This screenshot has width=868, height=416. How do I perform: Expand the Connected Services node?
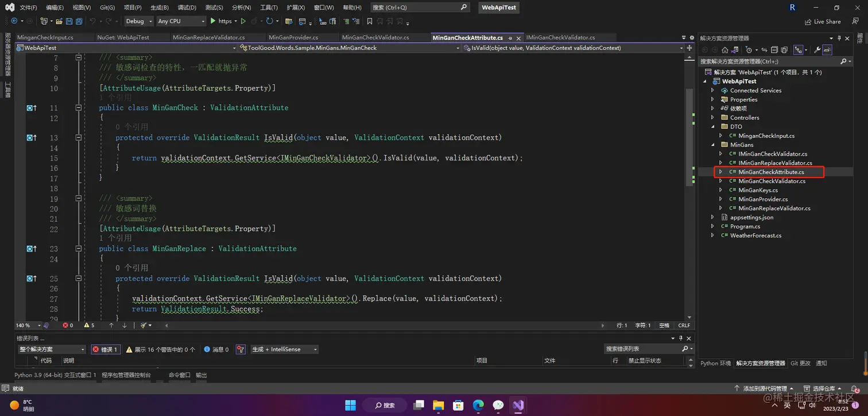[713, 90]
